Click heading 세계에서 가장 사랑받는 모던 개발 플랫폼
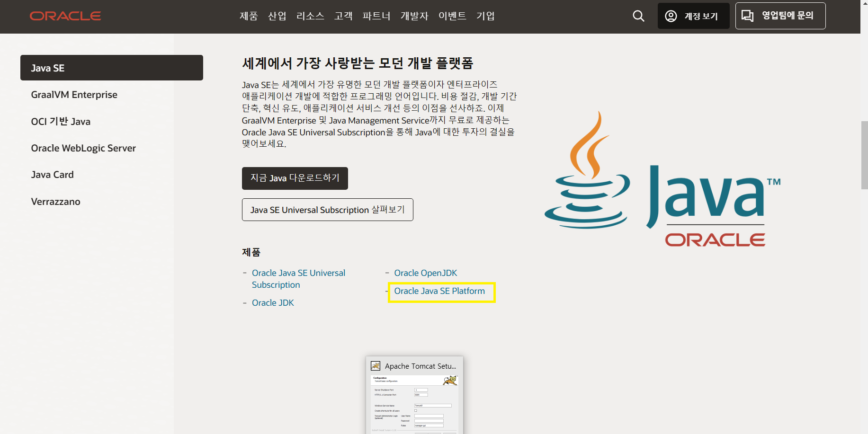 click(358, 63)
